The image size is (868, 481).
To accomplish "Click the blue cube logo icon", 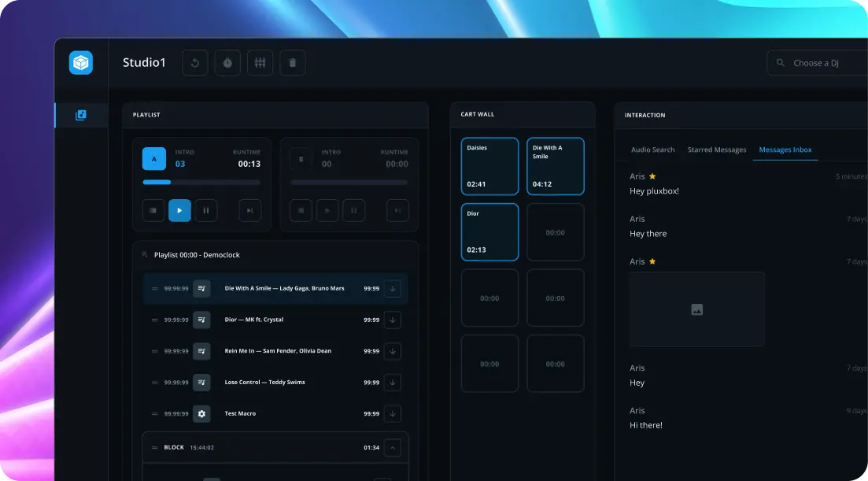I will 81,62.
